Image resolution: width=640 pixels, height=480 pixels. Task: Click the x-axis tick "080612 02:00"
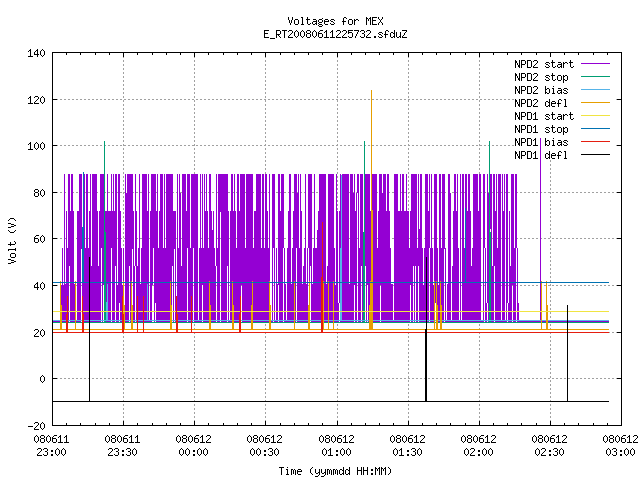(x=478, y=446)
